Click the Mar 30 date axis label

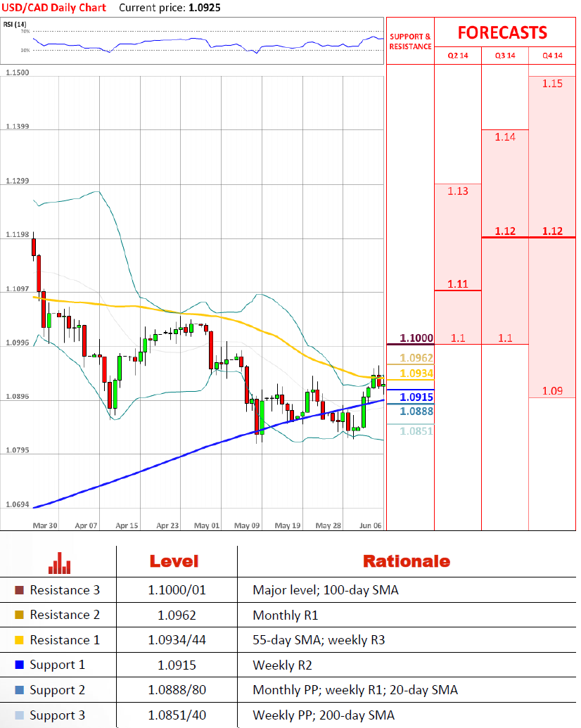45,525
